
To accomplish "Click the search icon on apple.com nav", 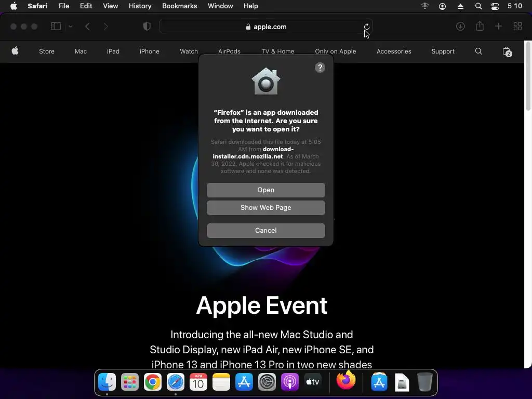I will point(478,51).
